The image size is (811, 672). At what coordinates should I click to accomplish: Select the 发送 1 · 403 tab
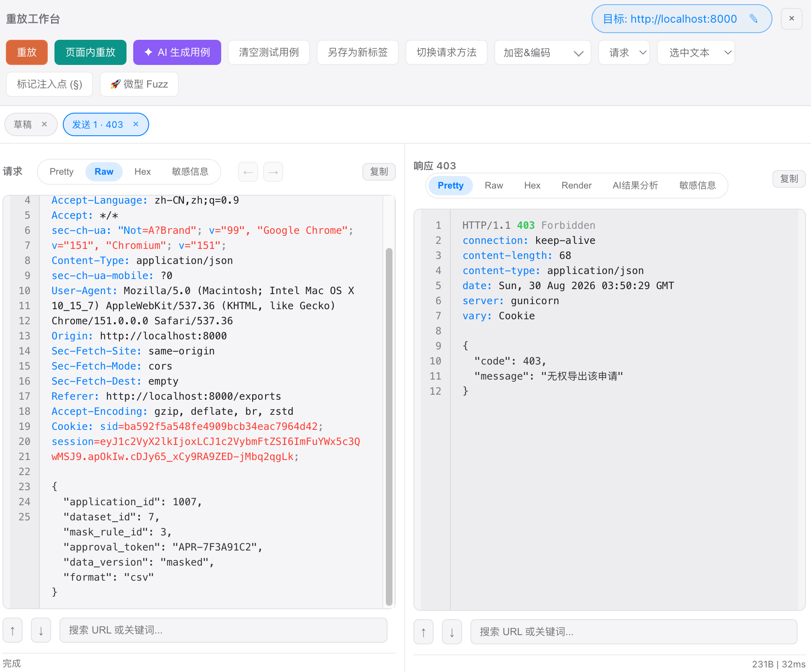point(98,124)
